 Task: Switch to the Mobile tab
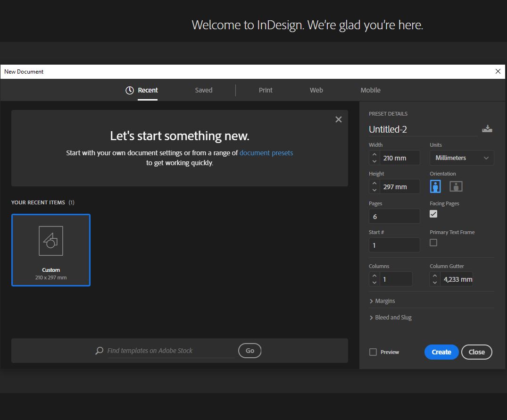371,90
